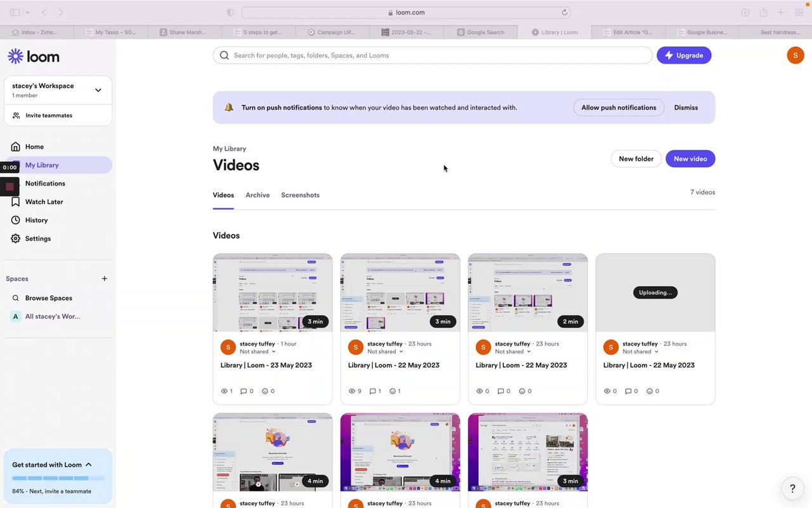Screen dimensions: 812x508
Task: Click New video button
Action: [690, 159]
